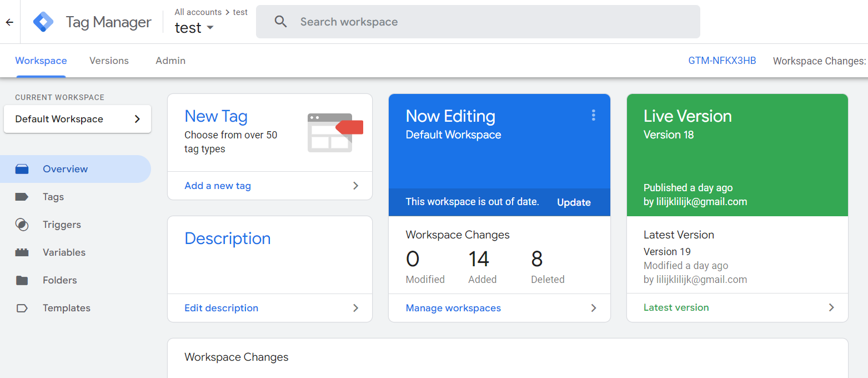Click the New Tag illustration icon
This screenshot has width=868, height=378.
click(x=335, y=132)
